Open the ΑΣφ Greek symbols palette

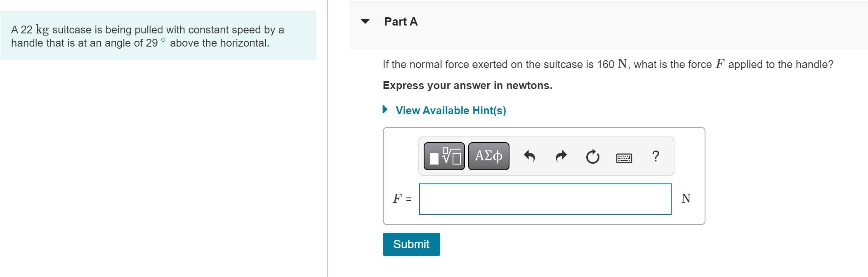pyautogui.click(x=488, y=156)
